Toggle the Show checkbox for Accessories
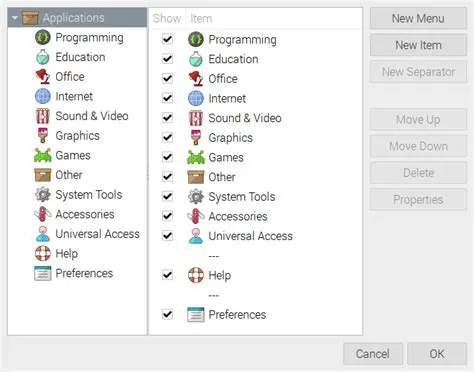Image resolution: width=474 pixels, height=372 pixels. point(167,216)
